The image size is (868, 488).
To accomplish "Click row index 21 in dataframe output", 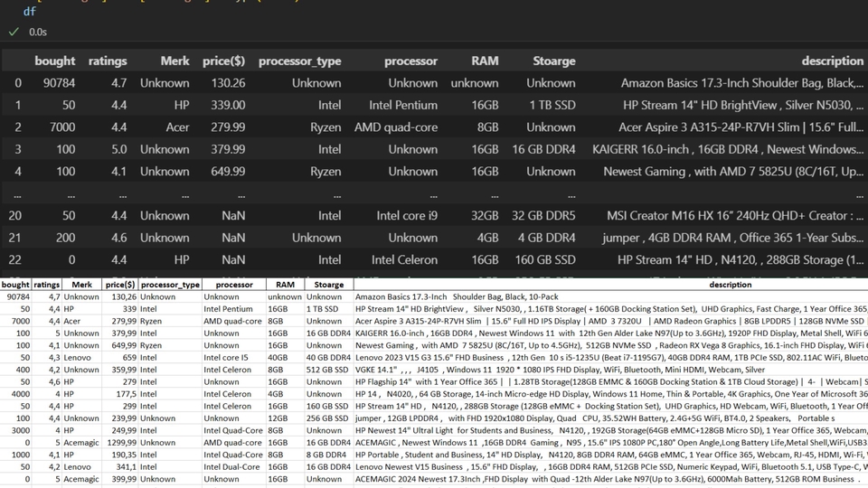I will point(15,238).
